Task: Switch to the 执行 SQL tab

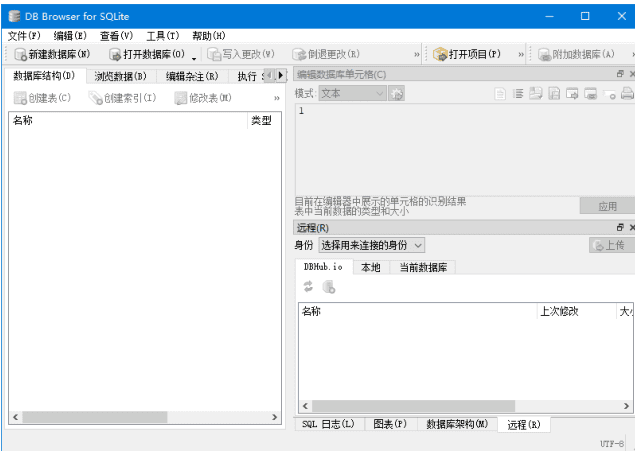Action: (x=246, y=76)
